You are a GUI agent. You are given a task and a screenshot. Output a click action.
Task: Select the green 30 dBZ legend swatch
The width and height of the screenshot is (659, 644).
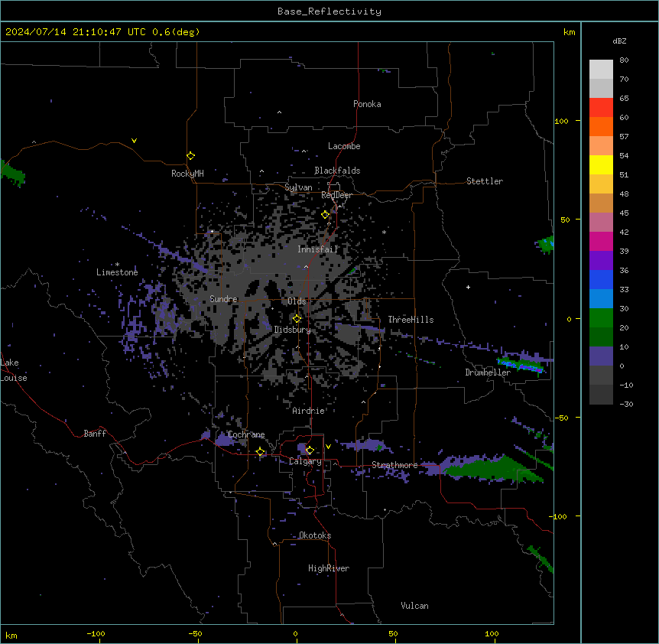click(601, 318)
